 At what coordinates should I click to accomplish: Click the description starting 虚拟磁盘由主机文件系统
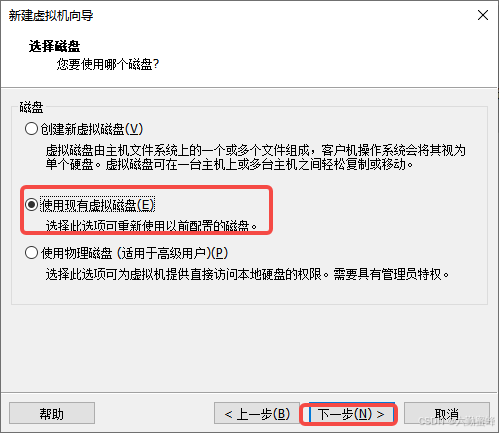coord(255,150)
